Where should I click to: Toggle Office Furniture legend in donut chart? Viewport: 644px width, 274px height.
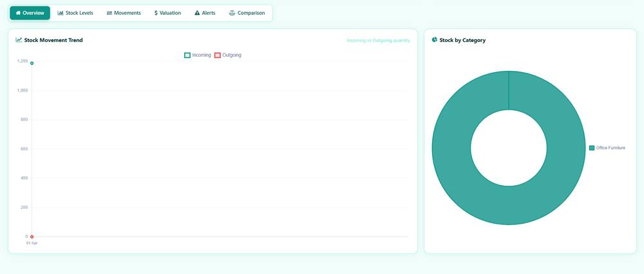(607, 148)
